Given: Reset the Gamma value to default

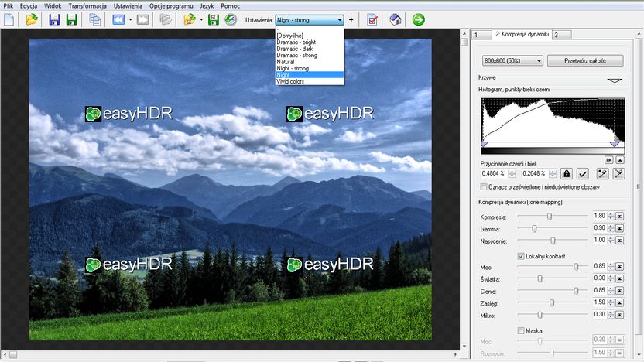Looking at the screenshot, I should pyautogui.click(x=620, y=228).
